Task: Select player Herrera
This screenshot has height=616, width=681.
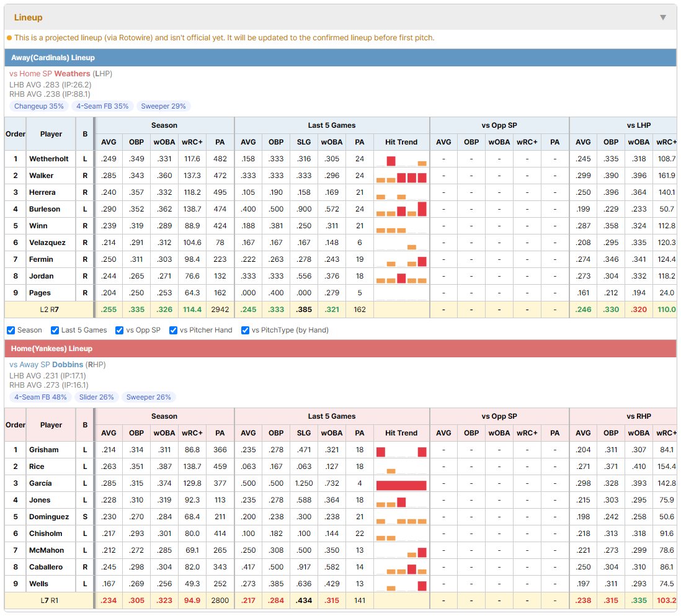Action: [x=42, y=192]
